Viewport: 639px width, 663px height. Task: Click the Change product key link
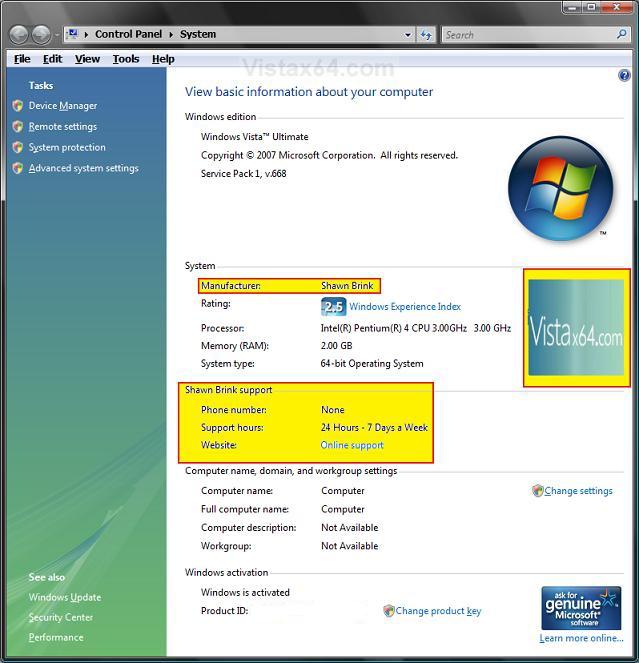point(438,611)
